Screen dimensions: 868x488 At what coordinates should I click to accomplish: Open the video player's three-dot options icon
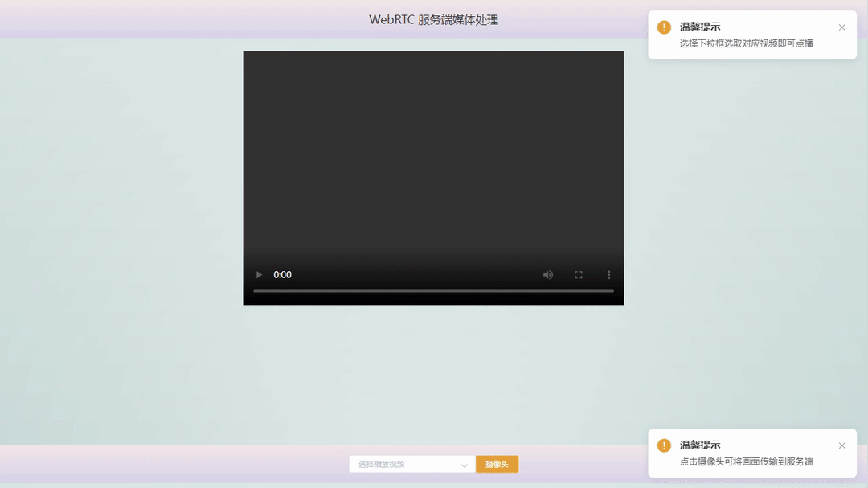[x=608, y=274]
